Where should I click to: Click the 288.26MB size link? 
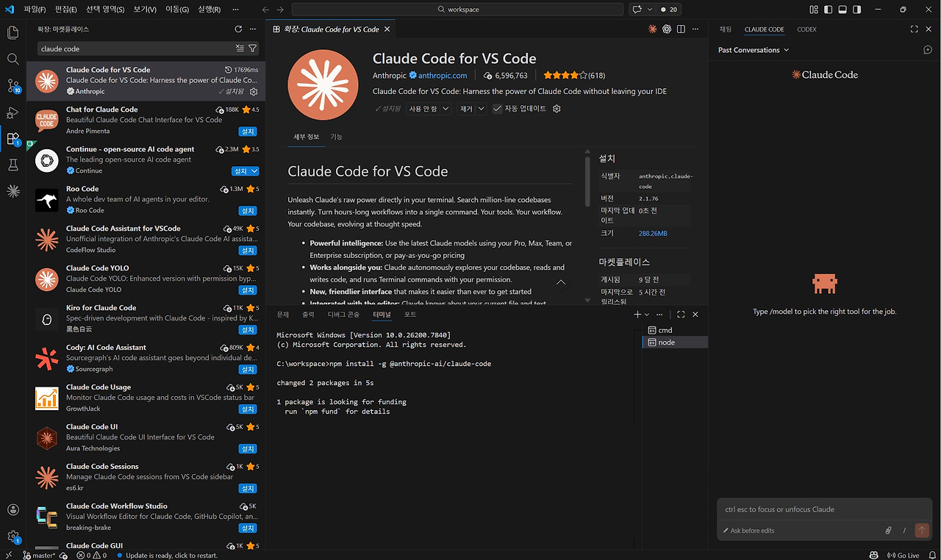point(653,233)
